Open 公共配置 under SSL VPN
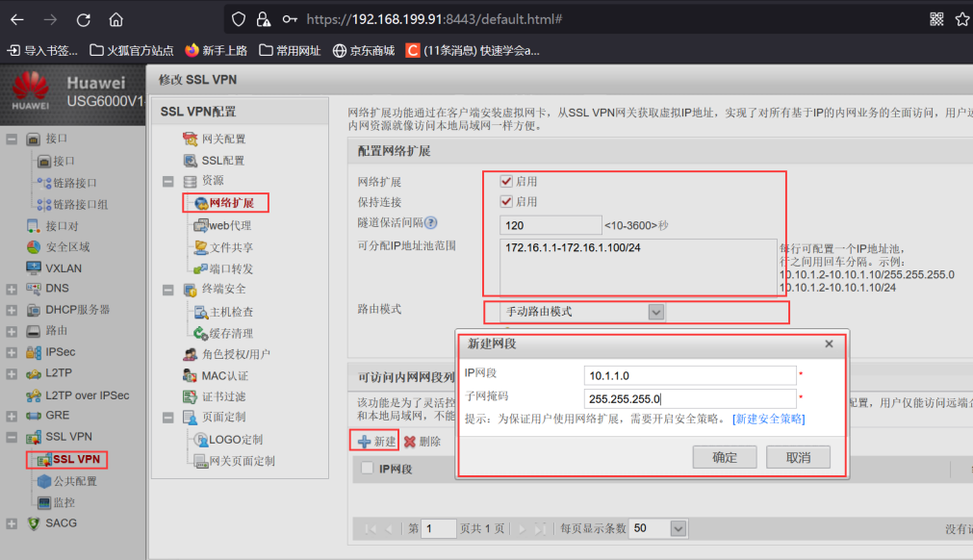 pyautogui.click(x=75, y=481)
